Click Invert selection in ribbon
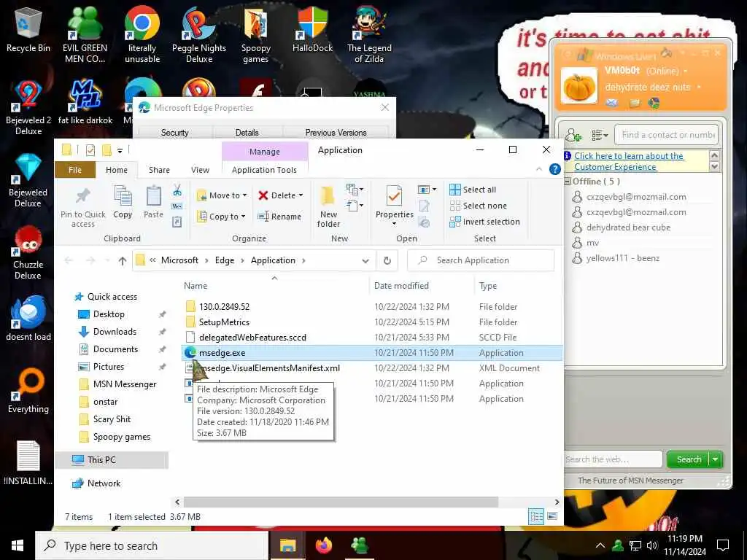The image size is (747, 560). coord(484,222)
